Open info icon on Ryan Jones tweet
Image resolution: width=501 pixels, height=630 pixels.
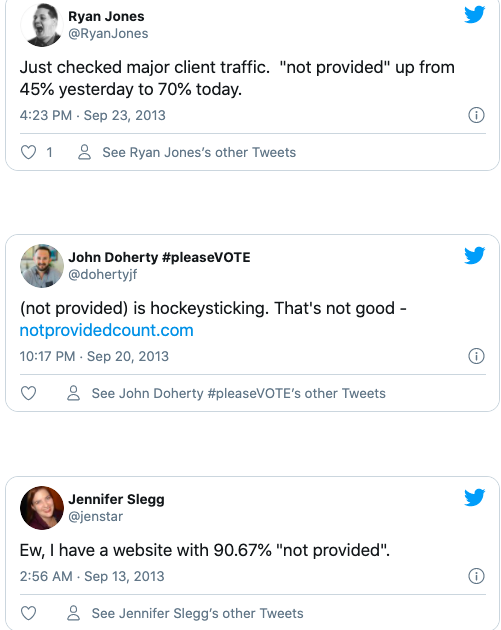click(476, 115)
